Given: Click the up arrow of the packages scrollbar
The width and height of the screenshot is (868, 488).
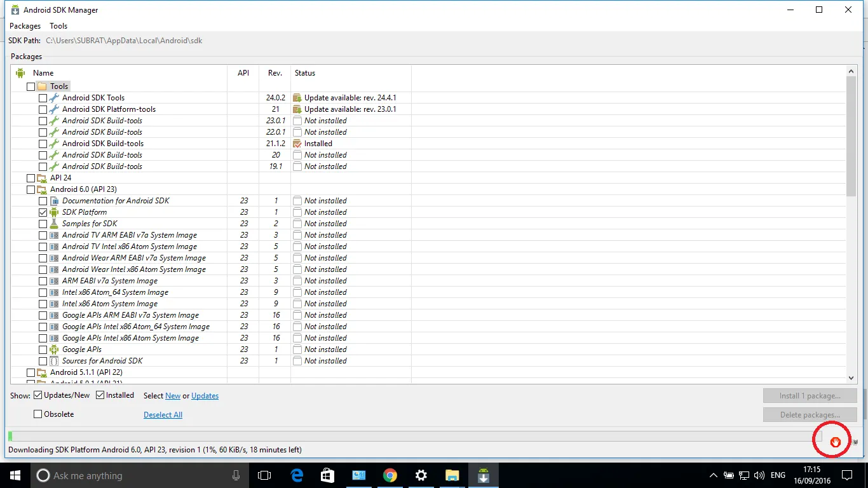Looking at the screenshot, I should 851,71.
